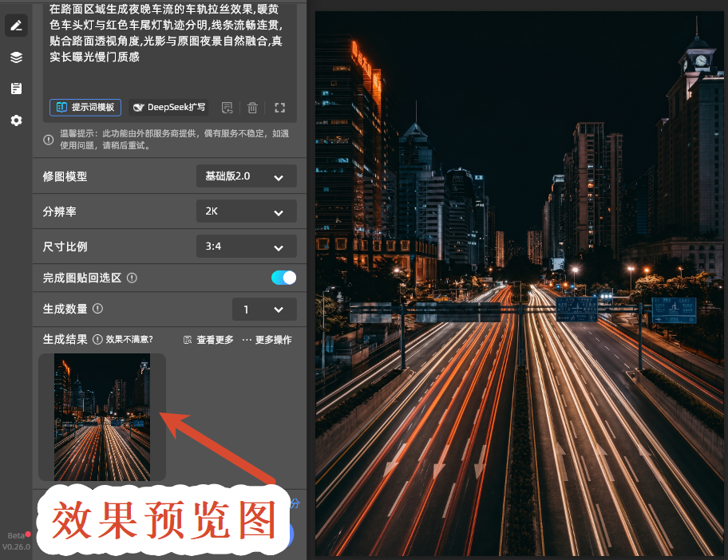This screenshot has width=728, height=560.
Task: Open the 更多操作 menu
Action: tap(267, 340)
